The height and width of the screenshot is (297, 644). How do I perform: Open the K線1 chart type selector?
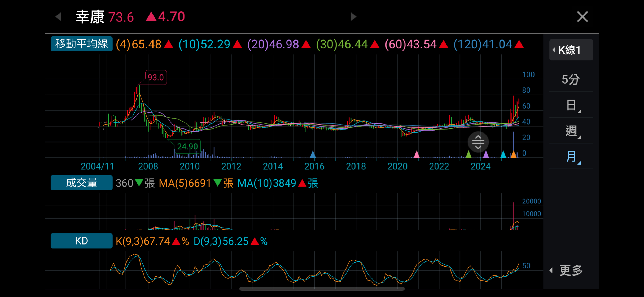pos(571,50)
